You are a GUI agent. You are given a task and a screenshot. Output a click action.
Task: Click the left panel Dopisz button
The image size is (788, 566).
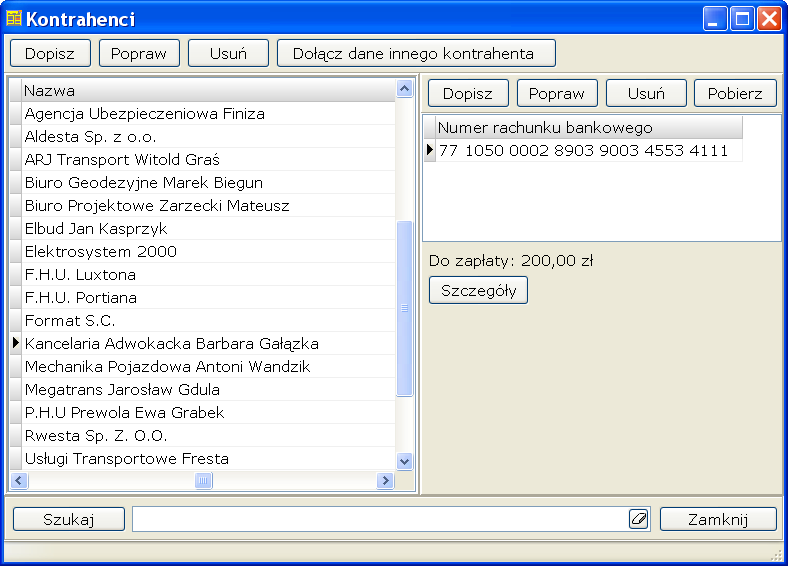click(50, 53)
